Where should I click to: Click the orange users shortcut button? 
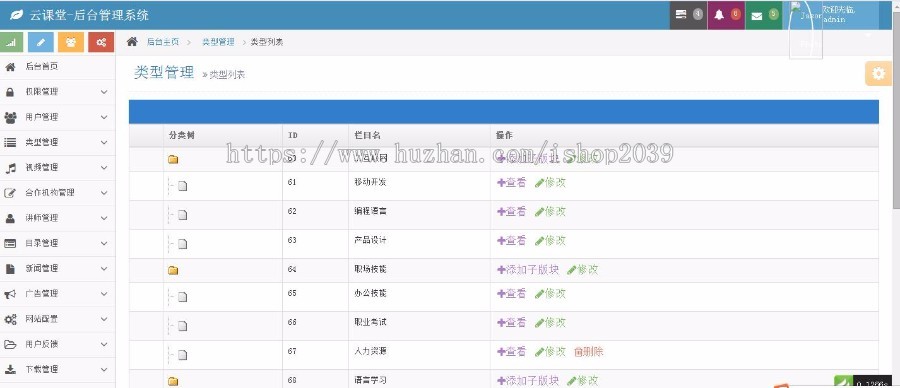(71, 42)
